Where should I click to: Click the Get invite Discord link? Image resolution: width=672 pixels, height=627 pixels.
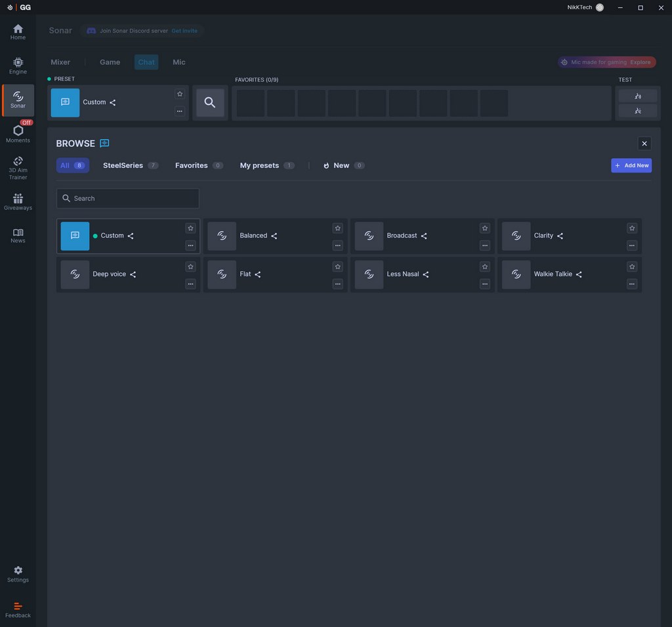pos(184,31)
